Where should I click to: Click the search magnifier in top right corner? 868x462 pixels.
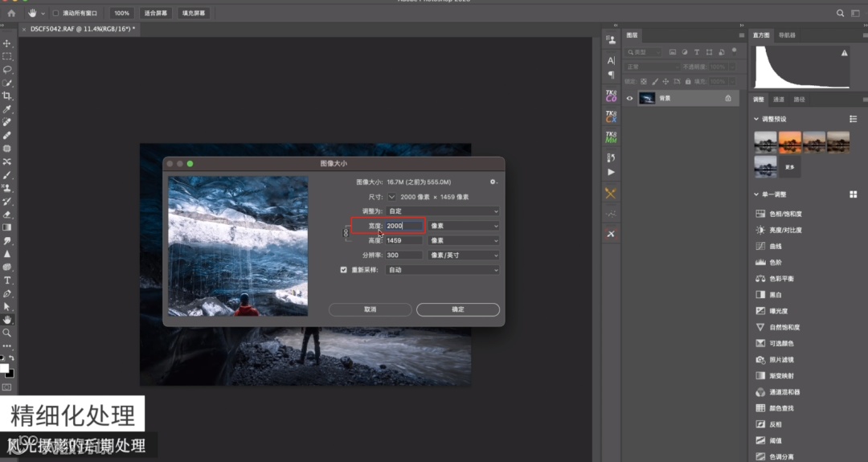pyautogui.click(x=840, y=14)
